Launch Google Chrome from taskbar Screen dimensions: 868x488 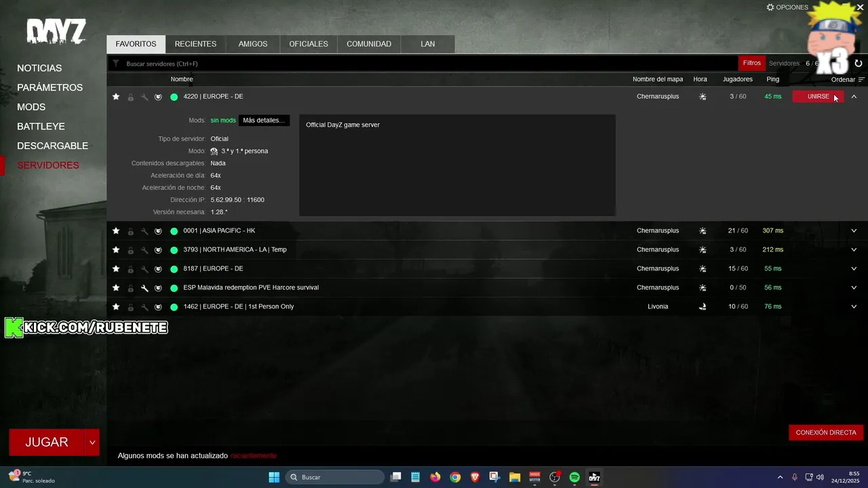(x=455, y=477)
